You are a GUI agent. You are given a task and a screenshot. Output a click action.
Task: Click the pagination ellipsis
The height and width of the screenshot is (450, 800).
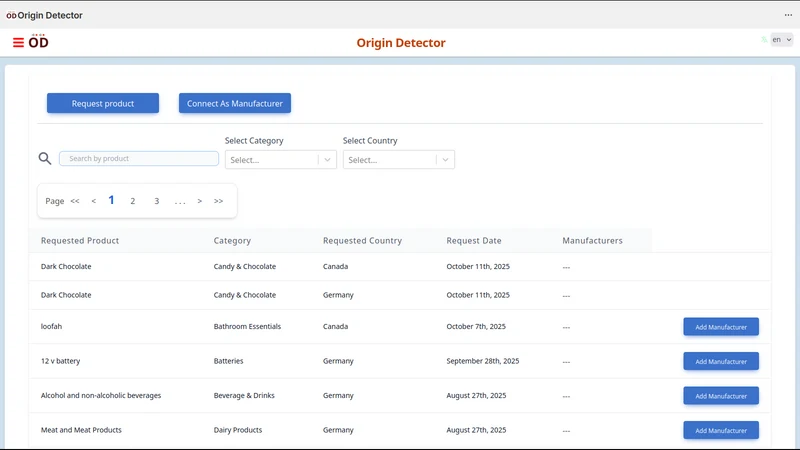pos(180,202)
